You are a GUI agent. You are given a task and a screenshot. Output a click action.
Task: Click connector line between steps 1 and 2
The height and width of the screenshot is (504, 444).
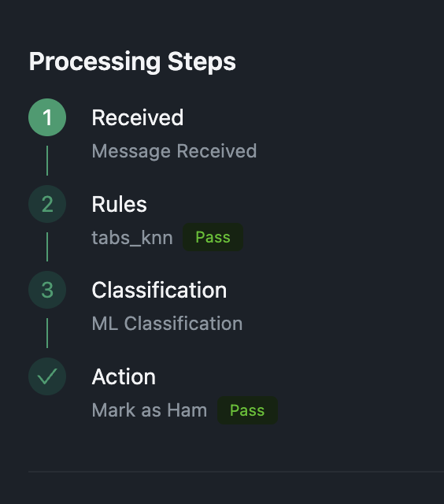47,161
